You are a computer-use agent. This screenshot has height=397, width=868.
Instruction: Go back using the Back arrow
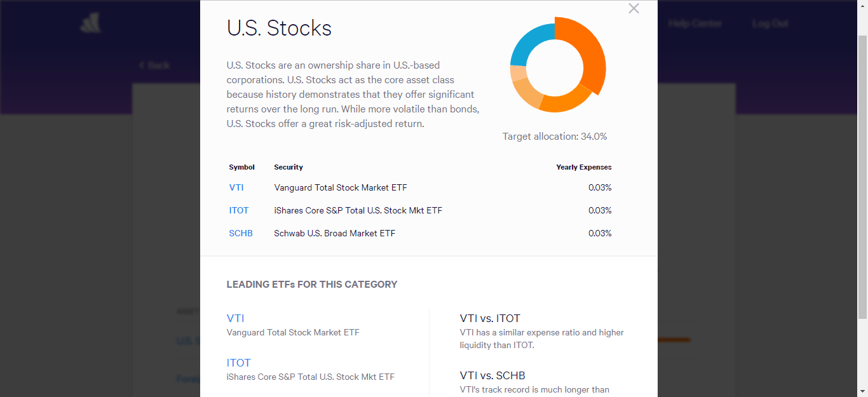pyautogui.click(x=154, y=65)
